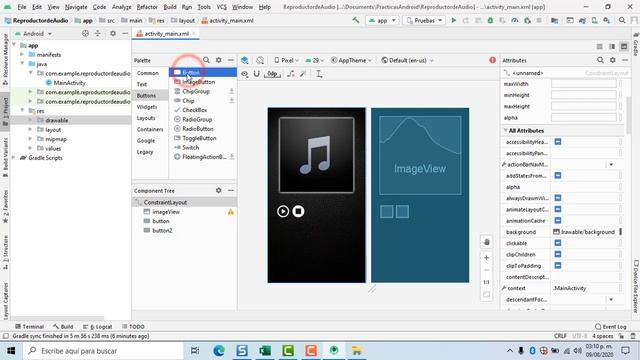Click the play button in design preview
Image resolution: width=640 pixels, height=360 pixels.
[283, 211]
